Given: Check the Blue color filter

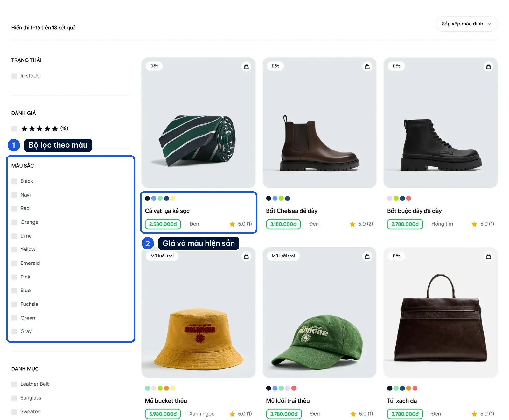Looking at the screenshot, I should [14, 290].
